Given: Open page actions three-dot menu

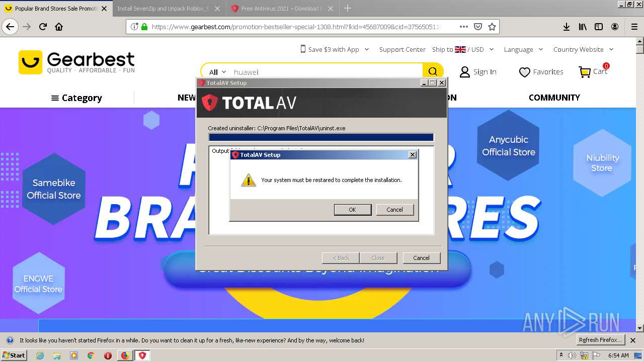Looking at the screenshot, I should pyautogui.click(x=463, y=27).
